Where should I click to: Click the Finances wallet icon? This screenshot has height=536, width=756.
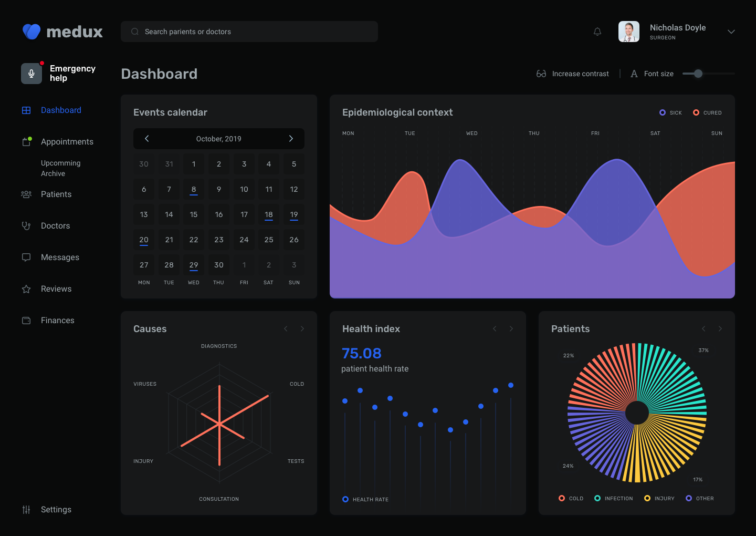26,321
